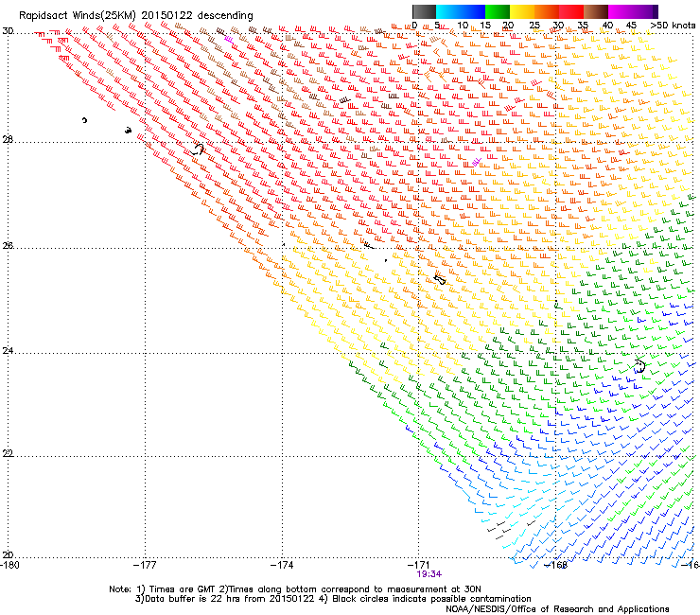Click the circular island outline below 24N
The height and width of the screenshot is (615, 700).
[x=640, y=366]
